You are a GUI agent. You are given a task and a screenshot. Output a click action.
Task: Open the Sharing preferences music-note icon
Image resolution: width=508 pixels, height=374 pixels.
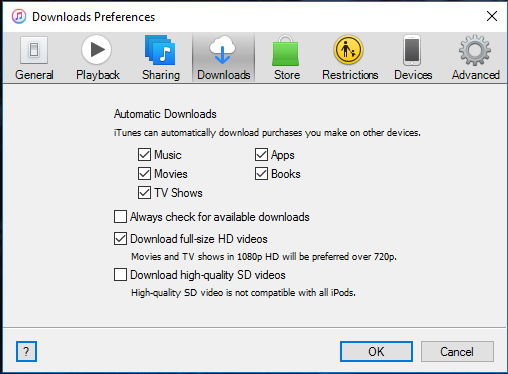pyautogui.click(x=160, y=50)
